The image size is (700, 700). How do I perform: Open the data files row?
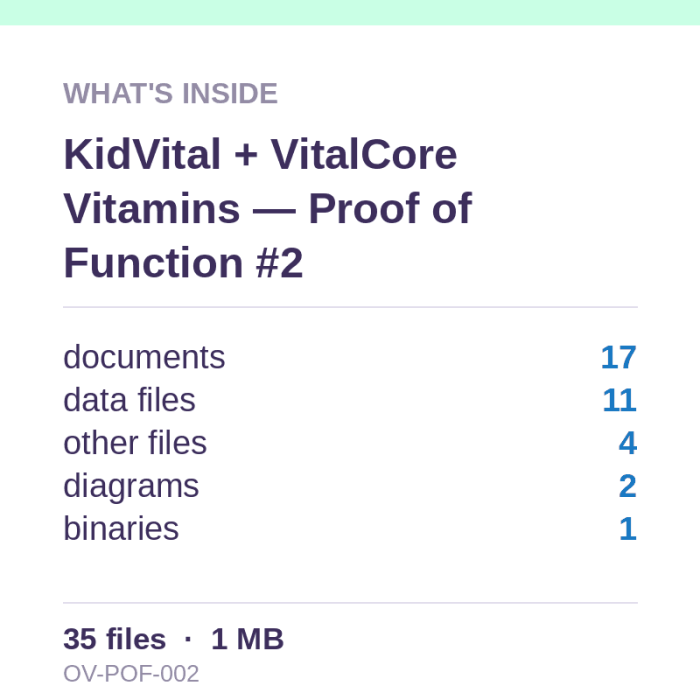tap(350, 400)
